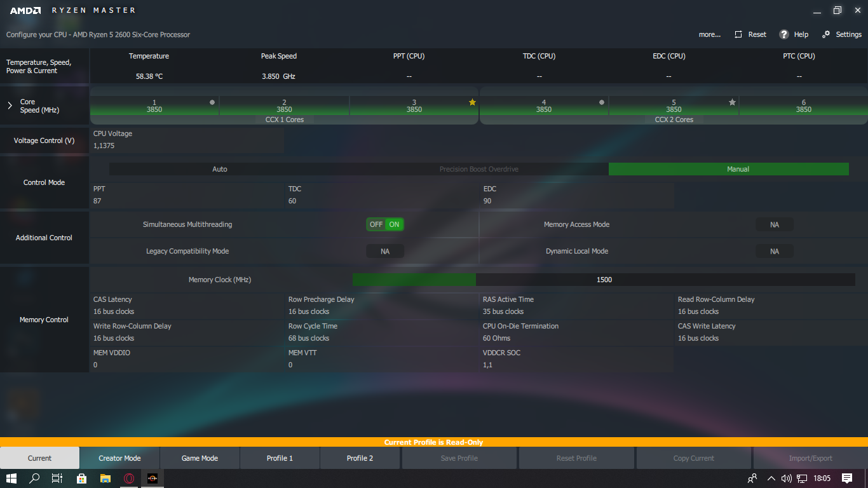Expand the Core Speed section chevron
The height and width of the screenshot is (488, 868).
[10, 105]
